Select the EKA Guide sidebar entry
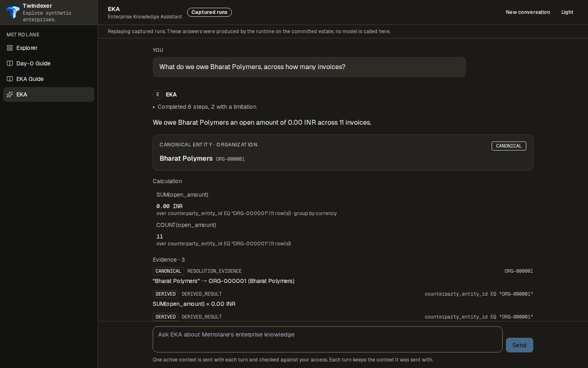 click(49, 79)
